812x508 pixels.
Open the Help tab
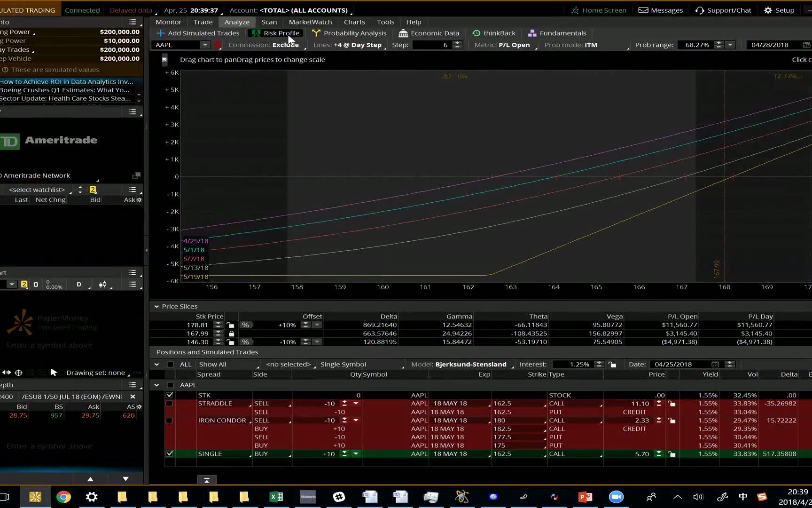point(414,22)
